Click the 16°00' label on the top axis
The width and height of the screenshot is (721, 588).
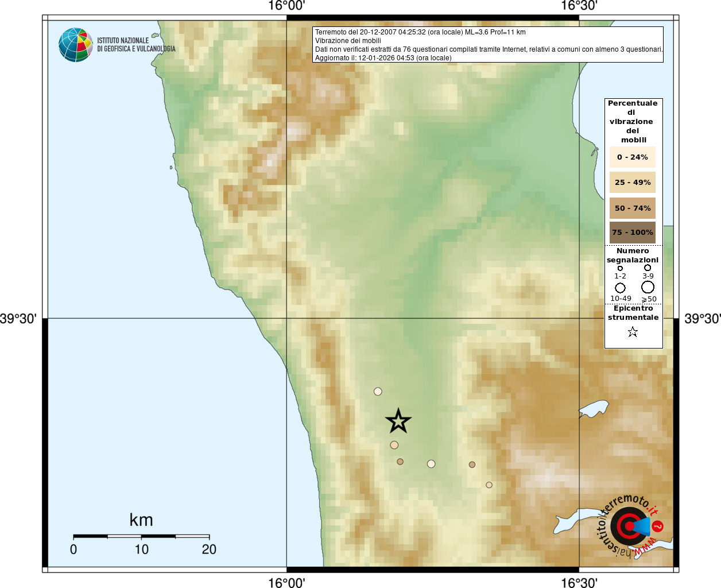(286, 6)
